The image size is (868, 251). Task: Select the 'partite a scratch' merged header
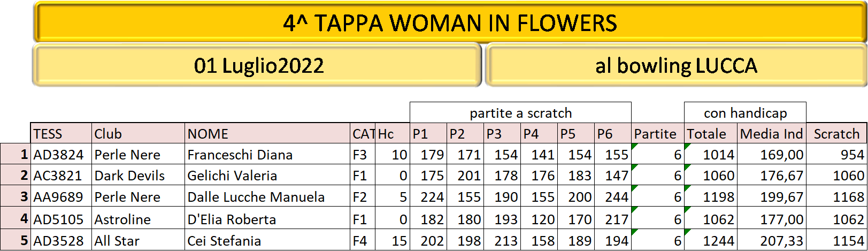tap(520, 113)
